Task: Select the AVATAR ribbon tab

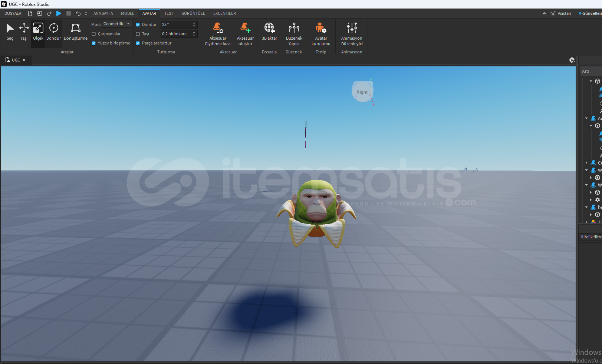Action: click(x=149, y=13)
